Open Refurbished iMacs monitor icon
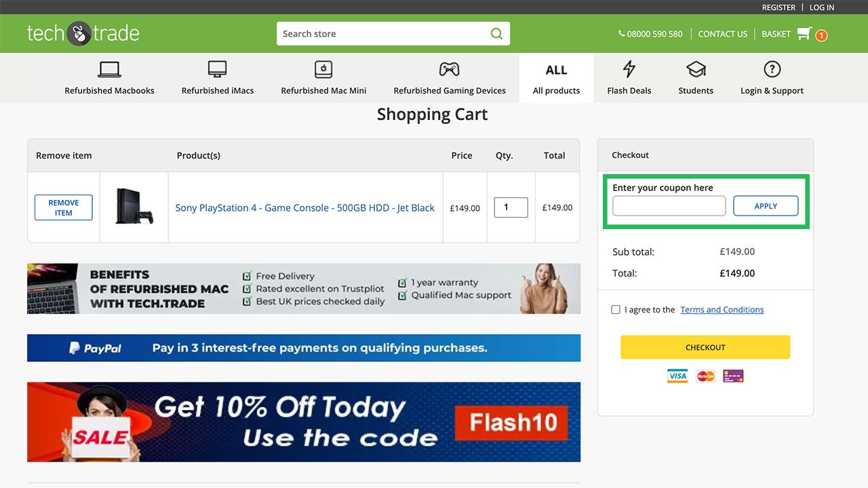Screen dimensions: 868x488 click(217, 69)
